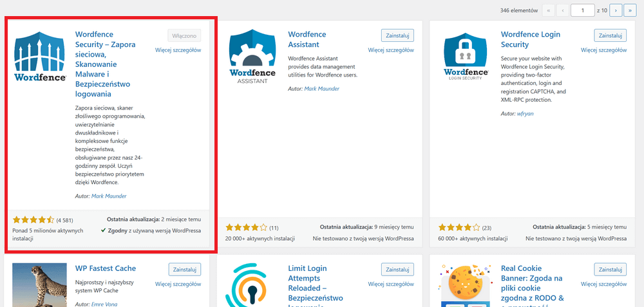Open Więcej szczegółów for Real Cookie Banner

point(604,284)
